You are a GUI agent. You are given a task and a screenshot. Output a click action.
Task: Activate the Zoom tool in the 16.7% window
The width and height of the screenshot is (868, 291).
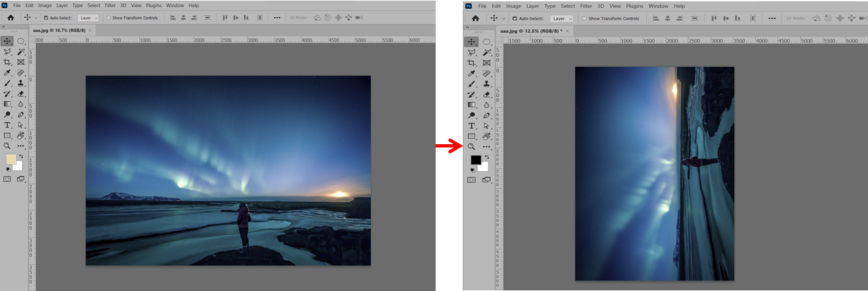click(7, 145)
